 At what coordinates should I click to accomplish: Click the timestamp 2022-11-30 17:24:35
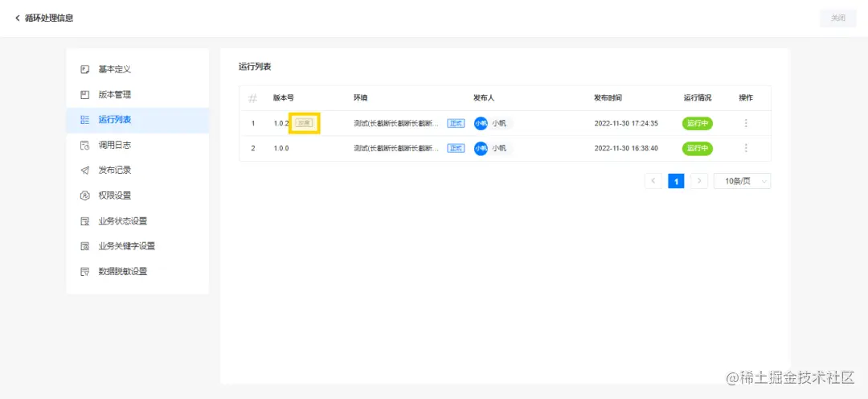626,123
